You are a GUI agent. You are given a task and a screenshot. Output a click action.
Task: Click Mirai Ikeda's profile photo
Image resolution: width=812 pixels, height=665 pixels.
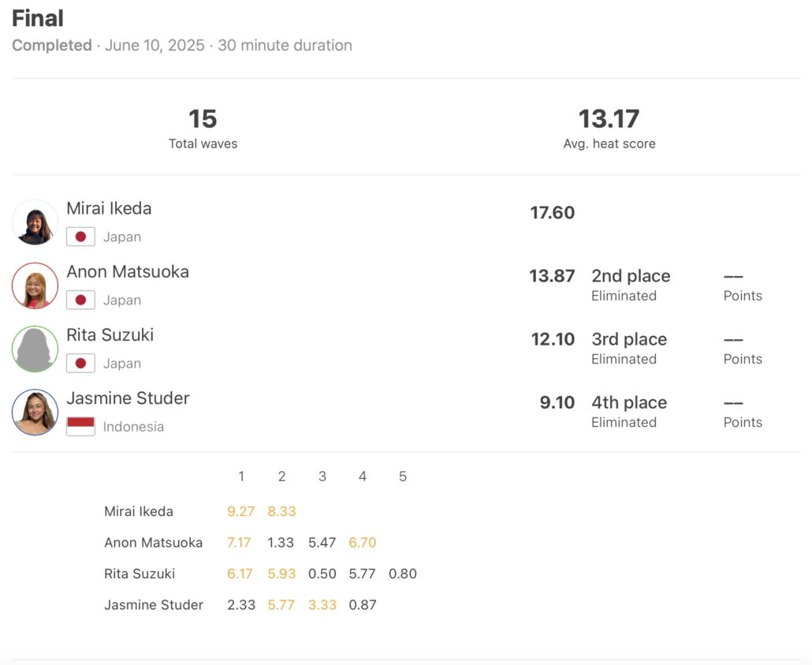[x=35, y=222]
